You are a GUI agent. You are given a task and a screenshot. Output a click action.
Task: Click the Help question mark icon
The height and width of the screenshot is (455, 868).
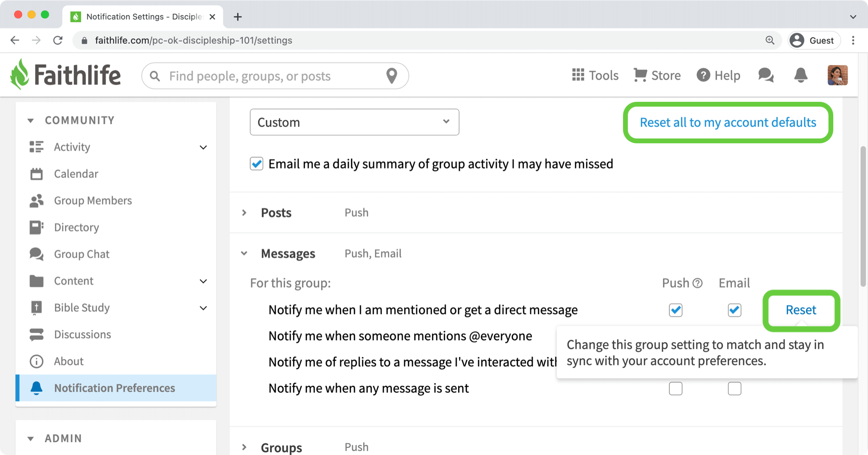click(x=703, y=75)
